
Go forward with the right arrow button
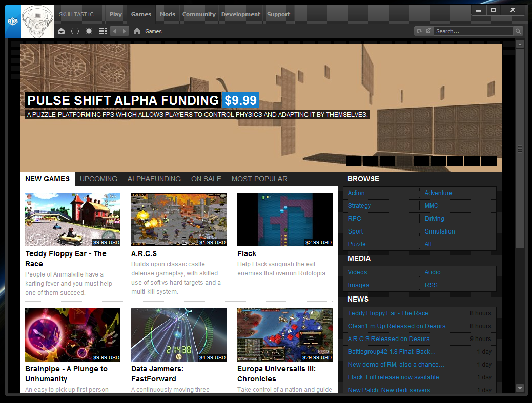coord(125,31)
